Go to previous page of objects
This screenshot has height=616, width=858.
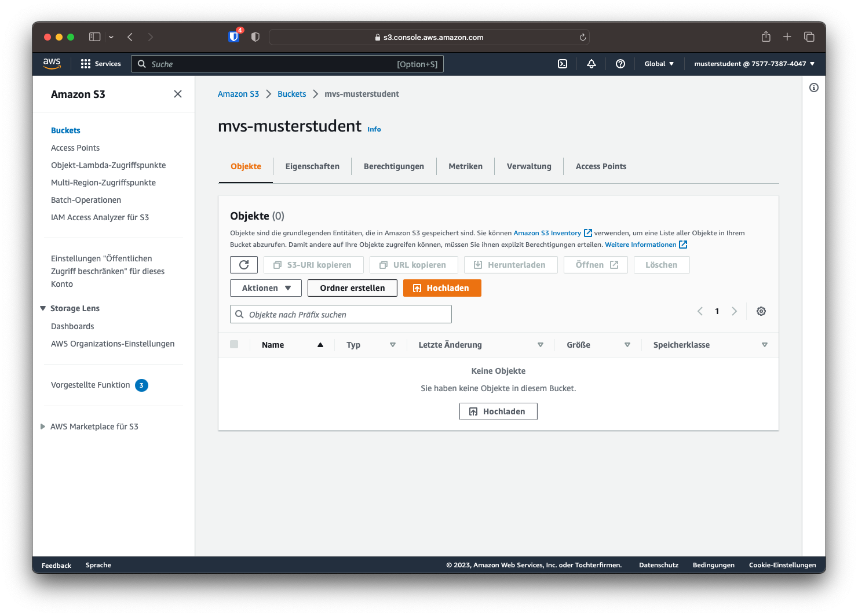700,311
